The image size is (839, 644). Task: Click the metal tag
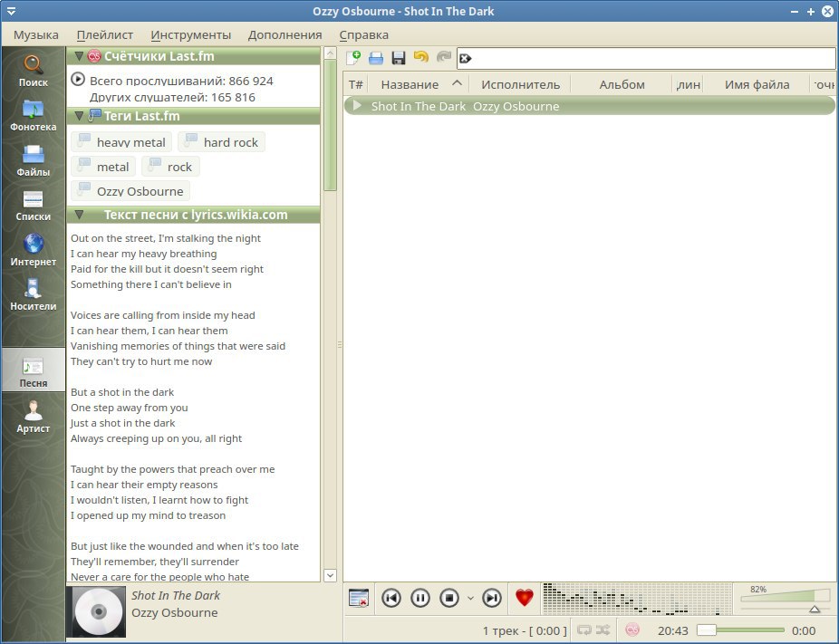103,167
